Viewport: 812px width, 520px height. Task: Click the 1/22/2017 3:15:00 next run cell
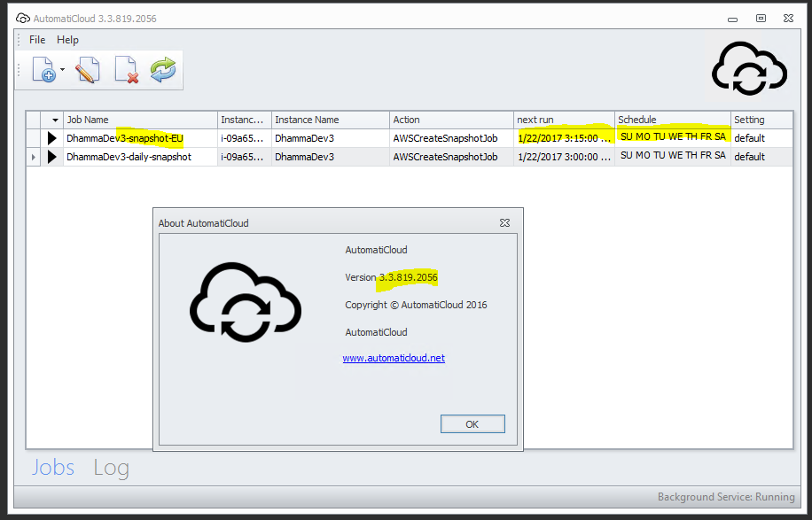point(564,138)
